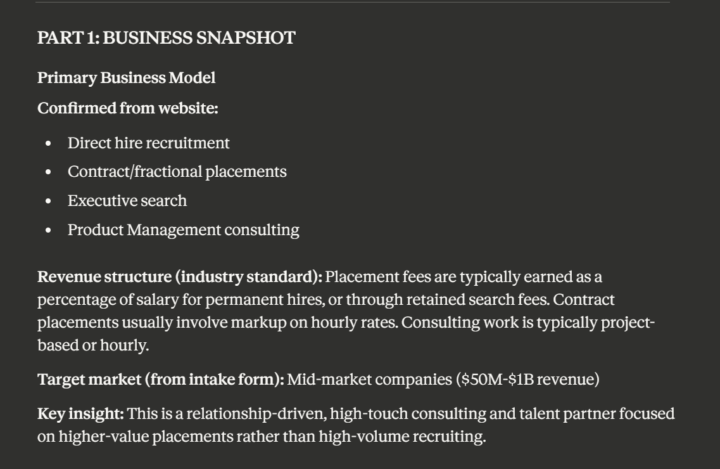Click the Target market (from intake form) label
720x469 pixels.
[161, 379]
